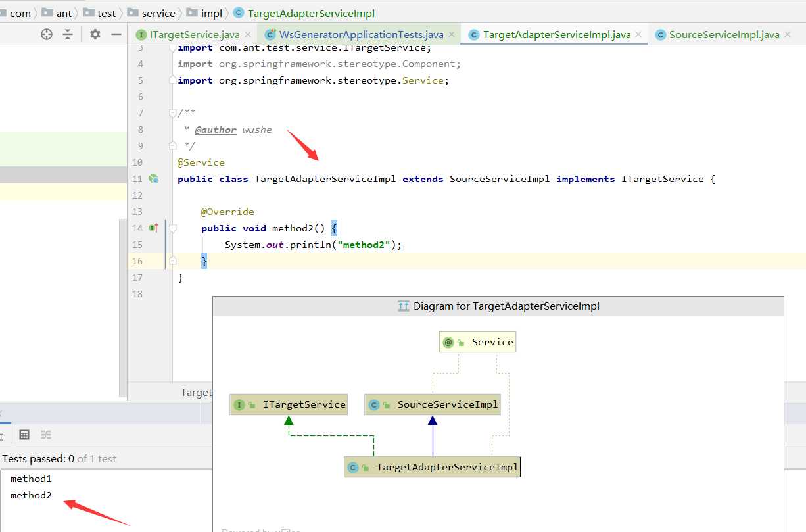Click 'Tests passed: 0 of 1 test' status
Viewport: 806px width, 532px height.
(59, 458)
